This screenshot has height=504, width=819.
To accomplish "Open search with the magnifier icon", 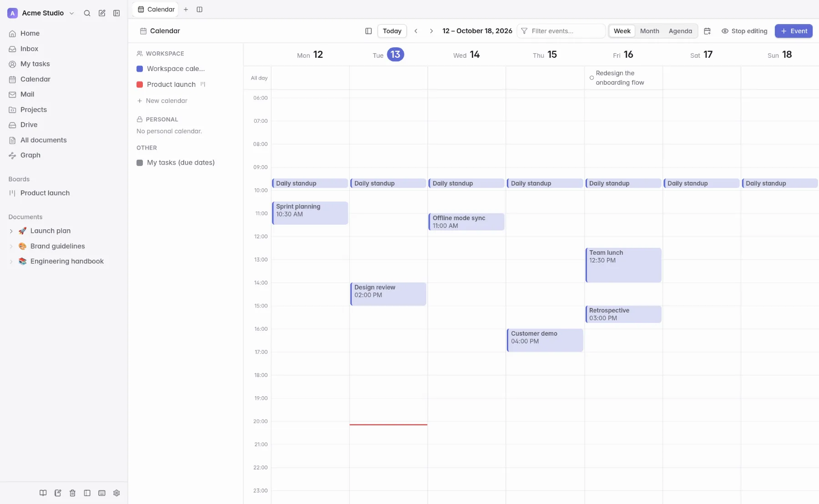I will coord(87,13).
